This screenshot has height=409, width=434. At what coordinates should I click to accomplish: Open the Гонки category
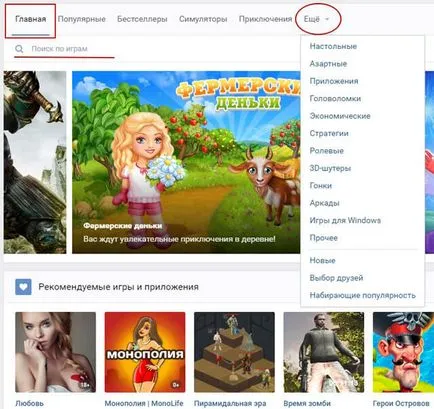click(321, 186)
